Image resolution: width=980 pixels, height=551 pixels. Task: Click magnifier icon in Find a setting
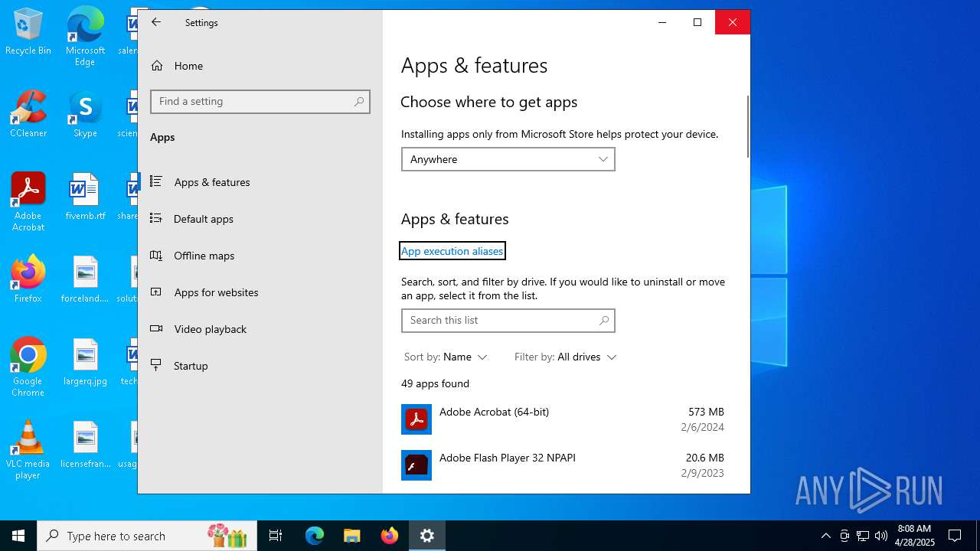(x=359, y=102)
